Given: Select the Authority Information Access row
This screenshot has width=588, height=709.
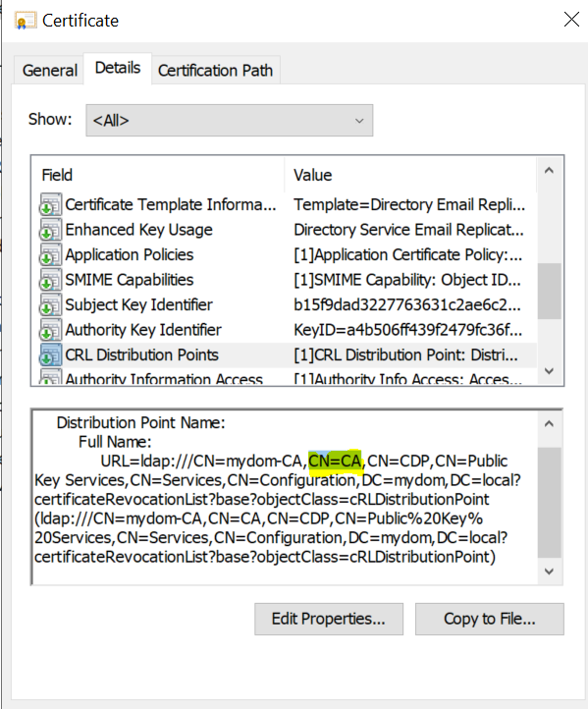Looking at the screenshot, I should point(284,378).
